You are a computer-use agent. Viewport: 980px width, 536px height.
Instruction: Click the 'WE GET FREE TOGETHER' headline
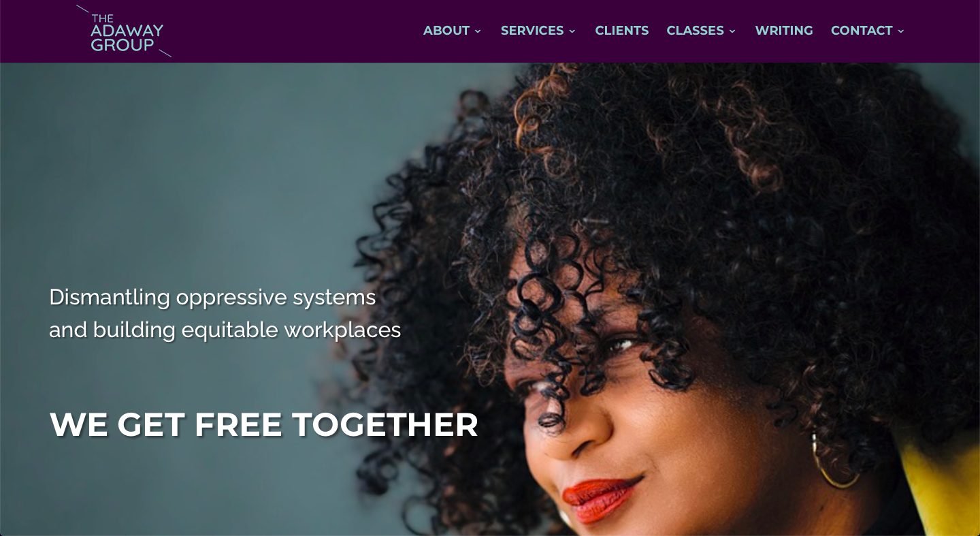click(x=264, y=424)
